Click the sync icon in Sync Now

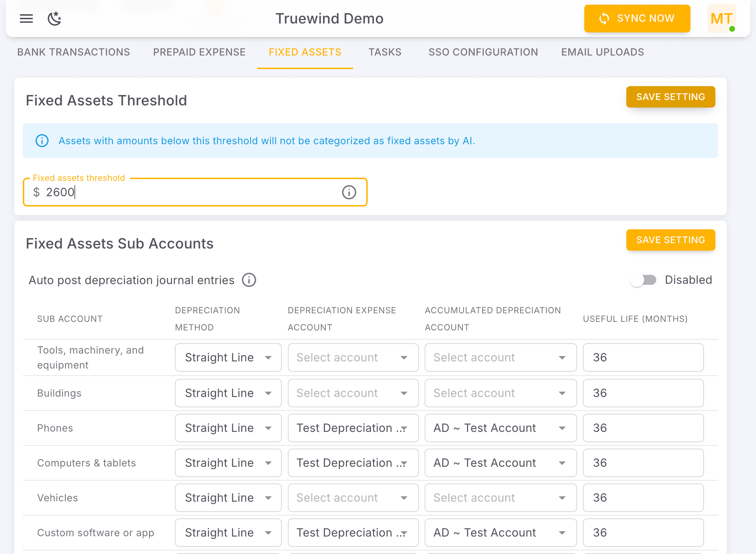point(604,19)
